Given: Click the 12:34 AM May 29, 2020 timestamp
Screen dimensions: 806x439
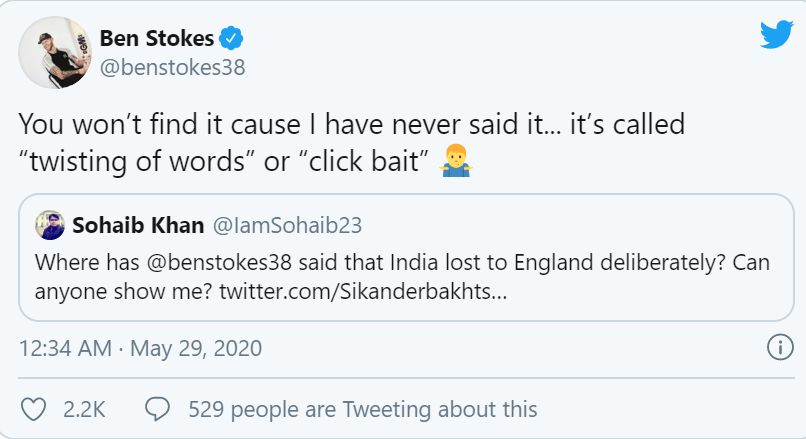Looking at the screenshot, I should (x=140, y=349).
